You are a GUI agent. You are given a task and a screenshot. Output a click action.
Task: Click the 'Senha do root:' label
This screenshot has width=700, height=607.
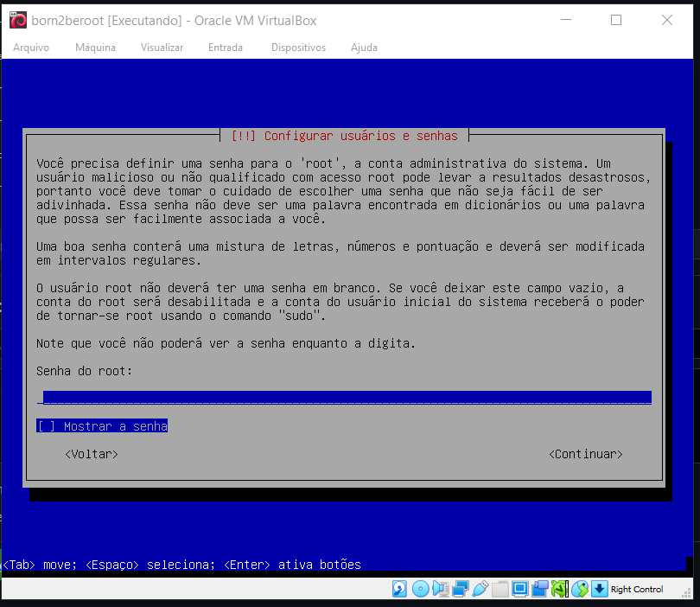[85, 371]
